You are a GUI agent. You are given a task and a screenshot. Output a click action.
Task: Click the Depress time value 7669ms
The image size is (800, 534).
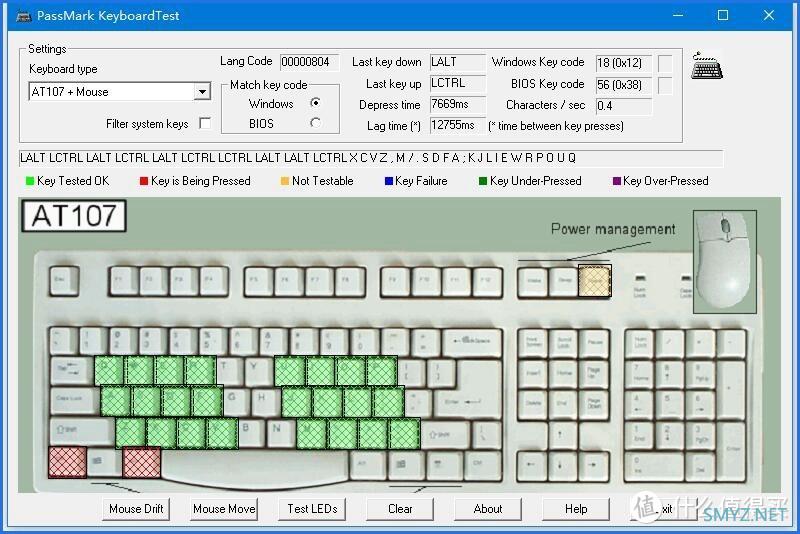tap(458, 104)
